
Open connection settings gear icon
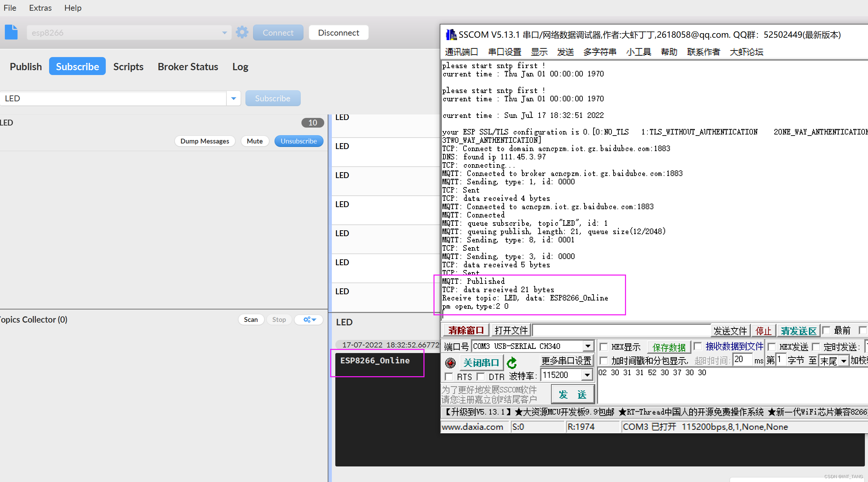(242, 33)
